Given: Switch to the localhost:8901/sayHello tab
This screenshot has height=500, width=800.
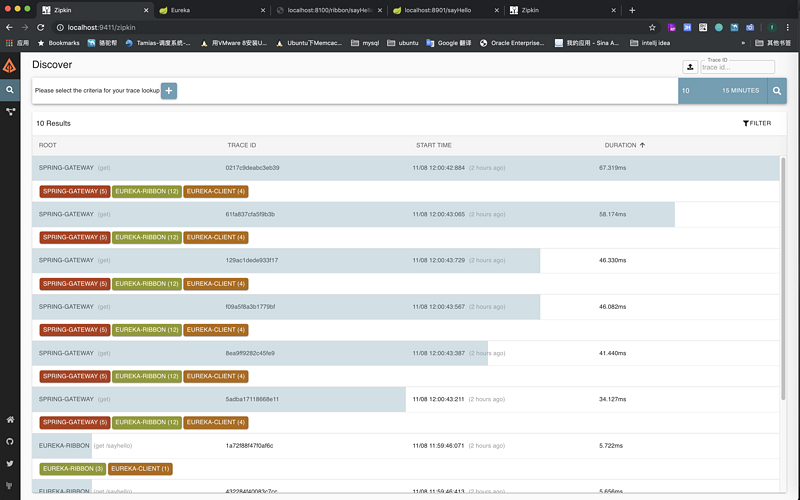Looking at the screenshot, I should [444, 10].
